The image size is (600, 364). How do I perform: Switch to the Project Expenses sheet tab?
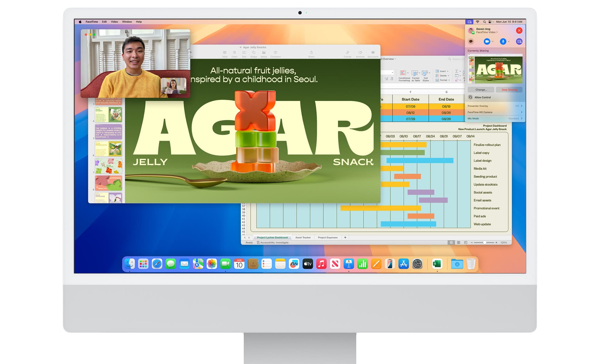(x=328, y=238)
